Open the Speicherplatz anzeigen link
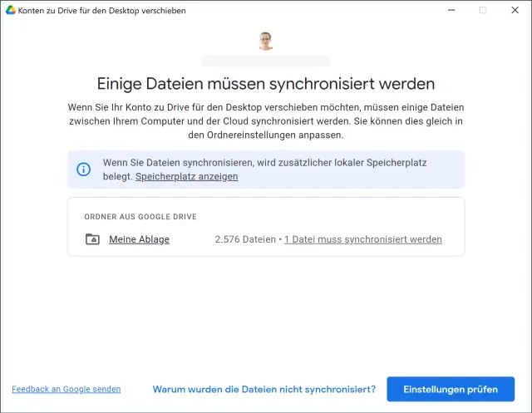Screen dimensions: 532x413 (186, 177)
